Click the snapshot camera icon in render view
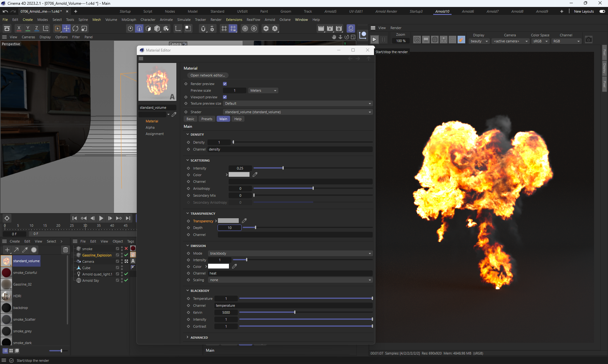This screenshot has height=364, width=608. [x=588, y=40]
